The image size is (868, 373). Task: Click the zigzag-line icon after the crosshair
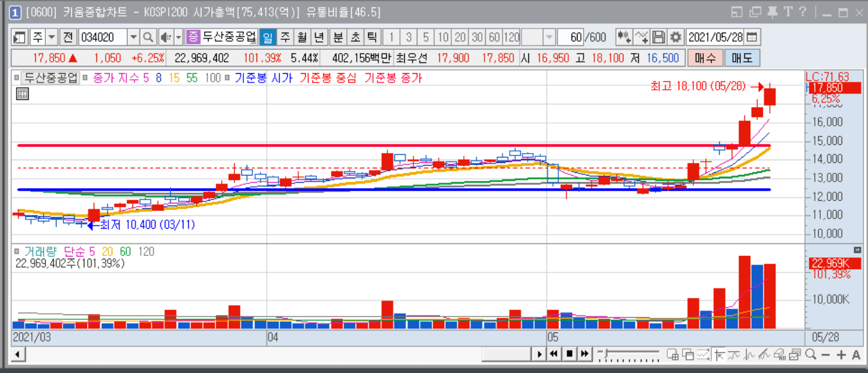coord(734,354)
